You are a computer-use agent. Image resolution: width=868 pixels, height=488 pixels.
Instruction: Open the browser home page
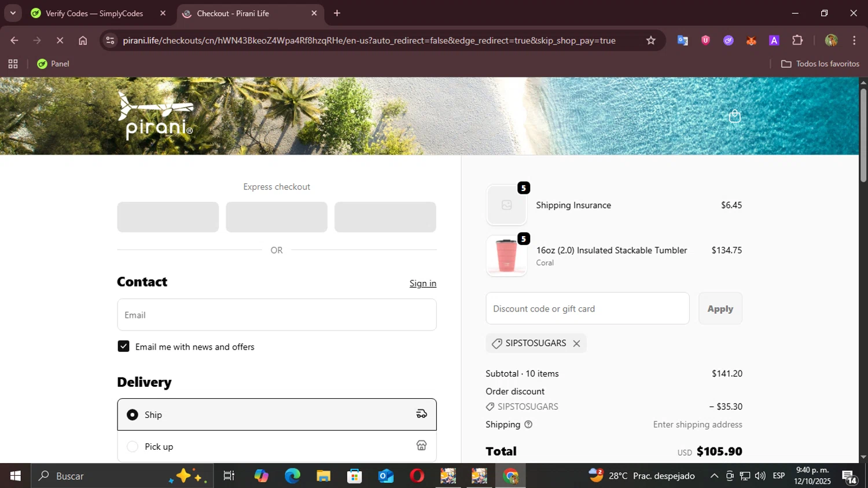[83, 41]
